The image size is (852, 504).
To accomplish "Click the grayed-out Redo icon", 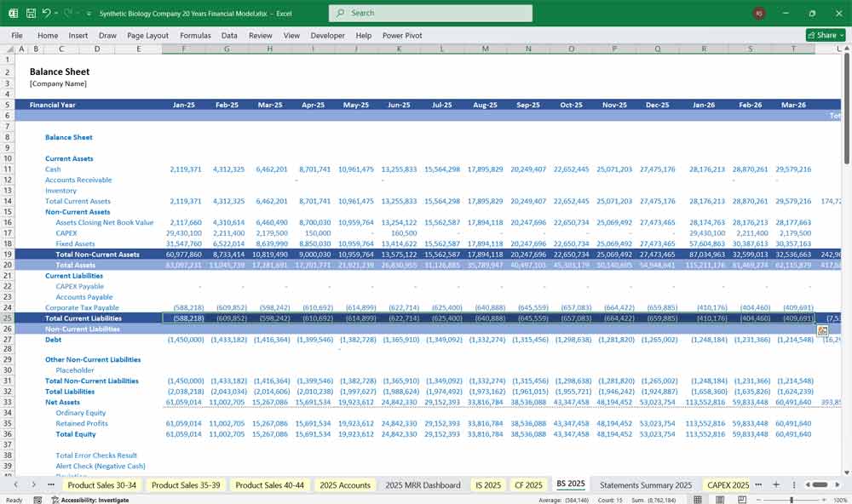I will pyautogui.click(x=66, y=13).
